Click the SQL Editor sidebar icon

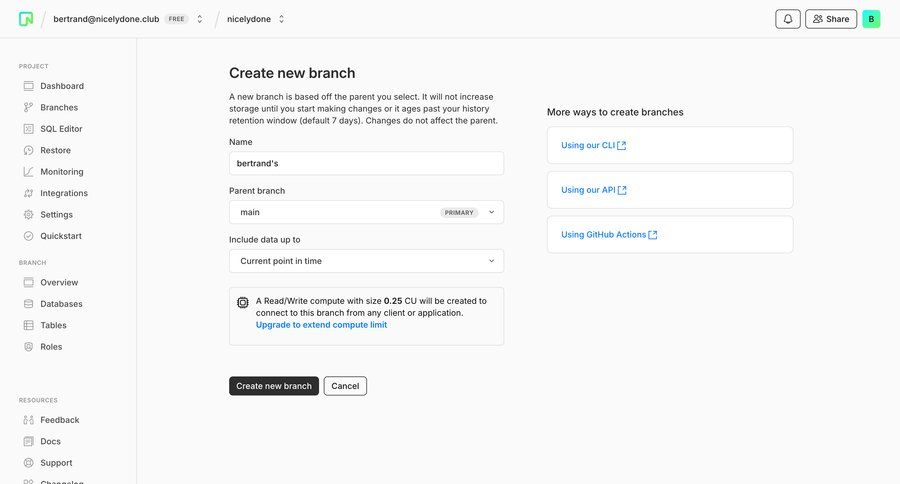click(x=29, y=129)
